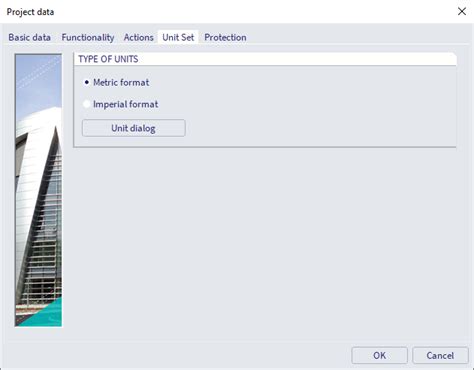
Task: Confirm with the OK button
Action: tap(379, 355)
